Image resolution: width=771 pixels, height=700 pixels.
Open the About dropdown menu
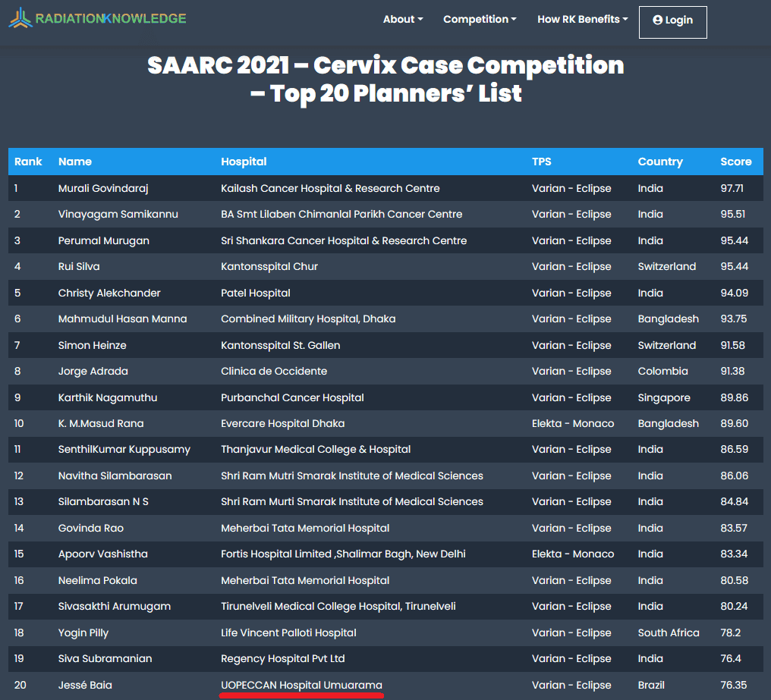tap(403, 19)
